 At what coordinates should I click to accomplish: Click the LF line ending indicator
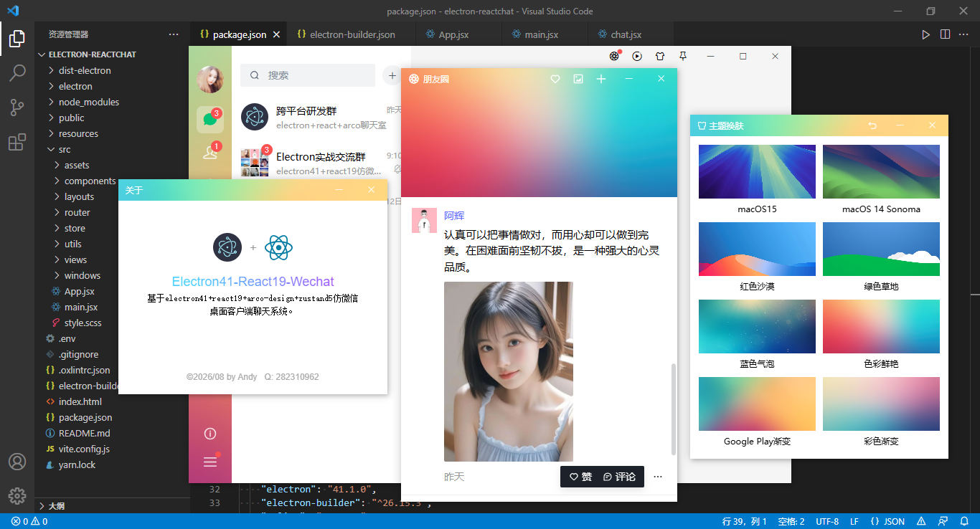coord(854,521)
